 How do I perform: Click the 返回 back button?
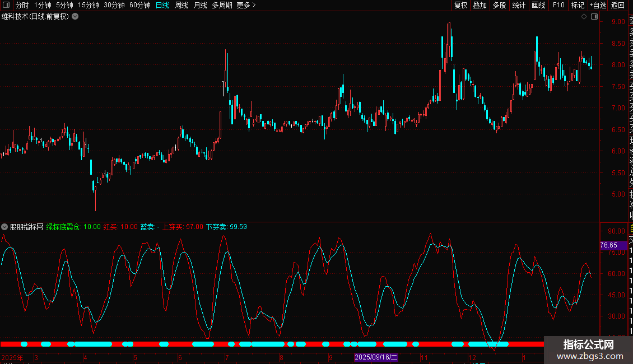[618, 5]
